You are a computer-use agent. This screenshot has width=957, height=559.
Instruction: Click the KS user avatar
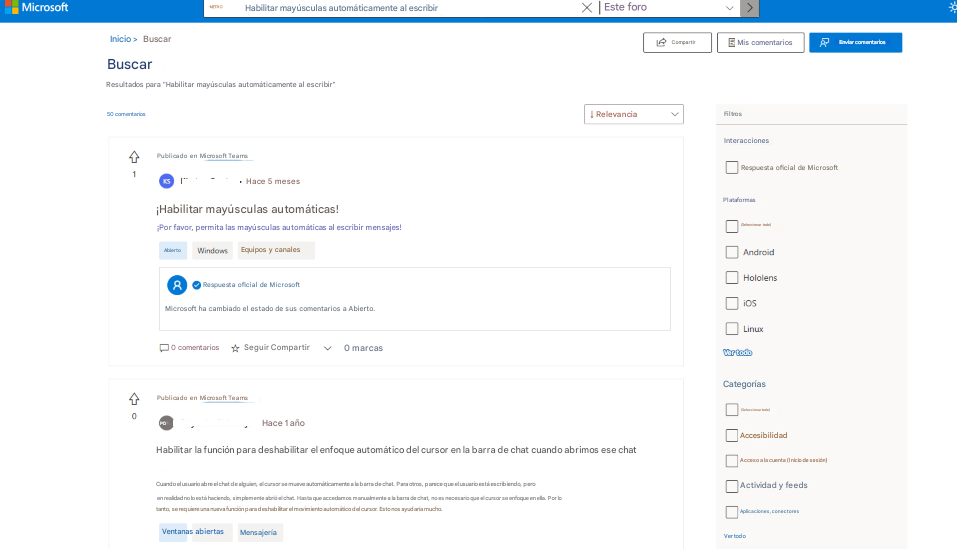pos(166,181)
